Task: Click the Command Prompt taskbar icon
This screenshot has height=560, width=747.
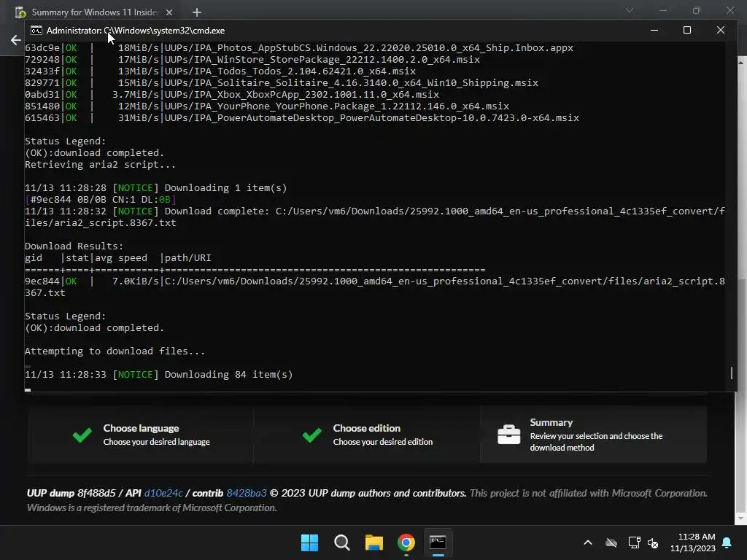Action: tap(438, 542)
